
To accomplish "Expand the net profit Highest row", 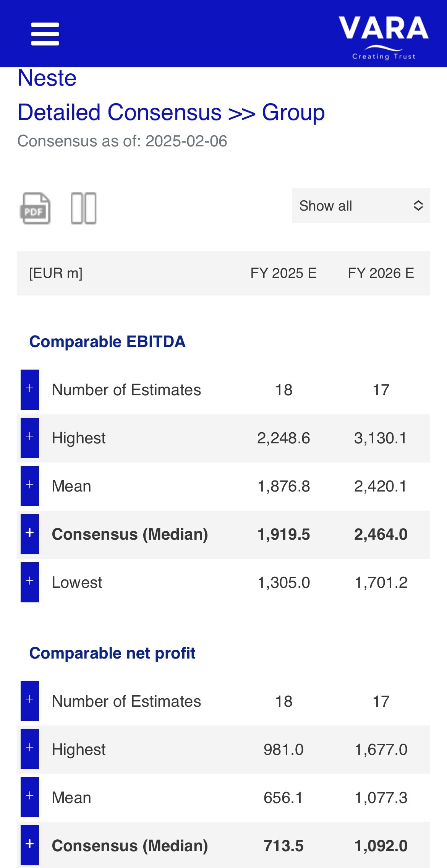I will click(x=30, y=749).
